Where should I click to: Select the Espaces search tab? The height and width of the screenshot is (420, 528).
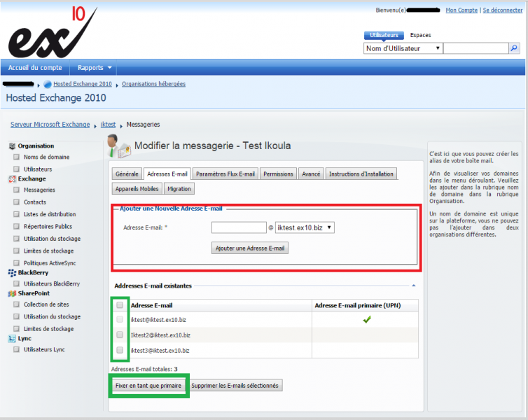click(421, 35)
